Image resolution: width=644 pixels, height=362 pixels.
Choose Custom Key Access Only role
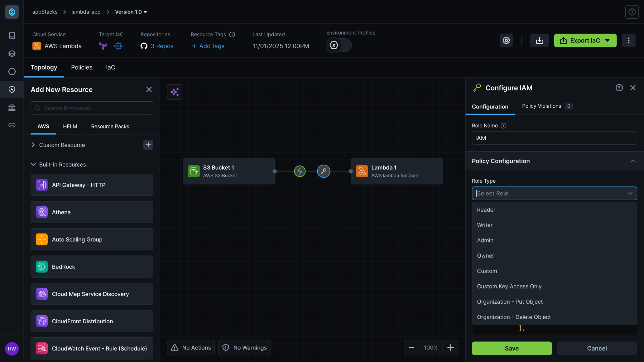coord(554,286)
